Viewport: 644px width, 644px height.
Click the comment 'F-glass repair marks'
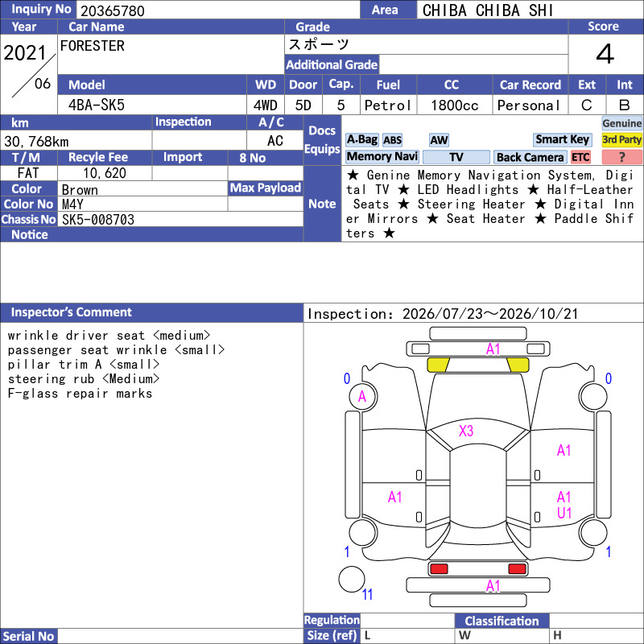80,394
